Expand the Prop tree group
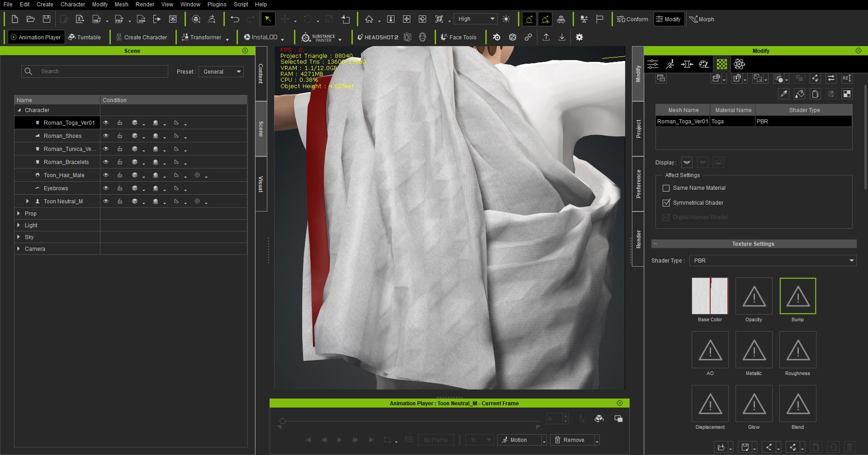Viewport: 868px width, 455px height. pyautogui.click(x=19, y=213)
